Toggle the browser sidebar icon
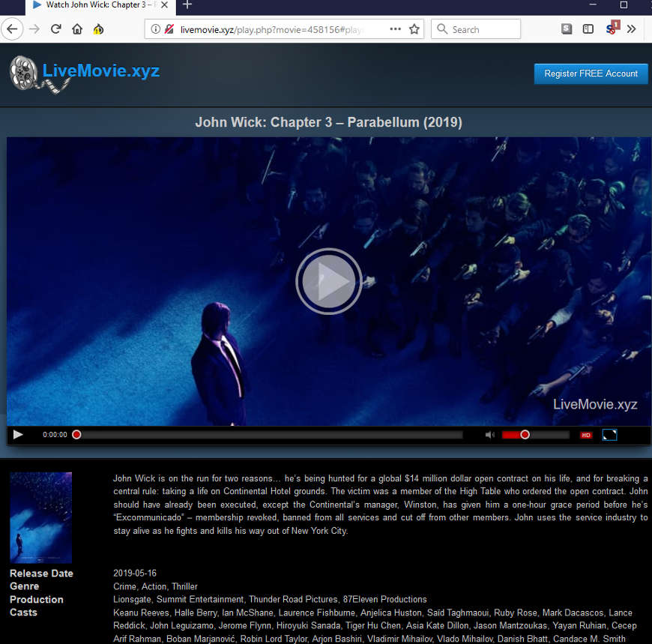 tap(588, 28)
